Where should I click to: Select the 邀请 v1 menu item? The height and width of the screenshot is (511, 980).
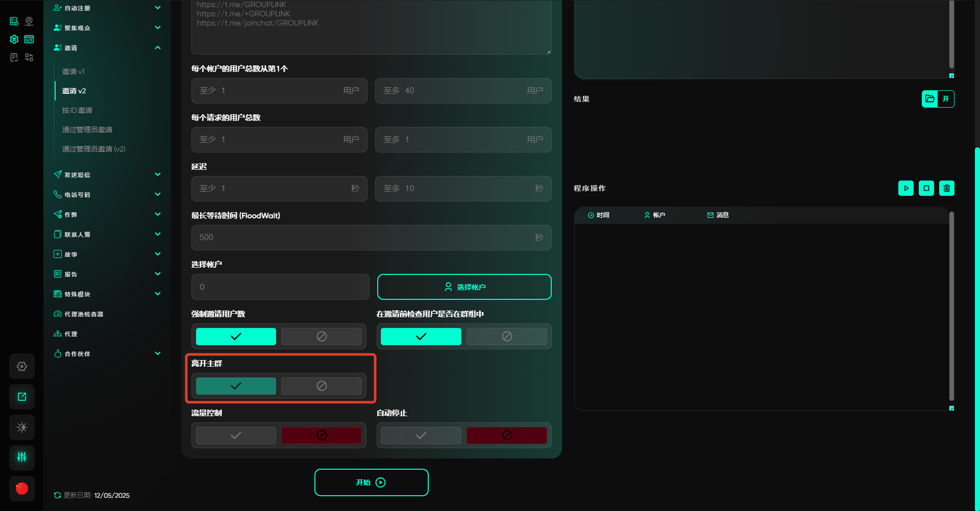point(73,71)
